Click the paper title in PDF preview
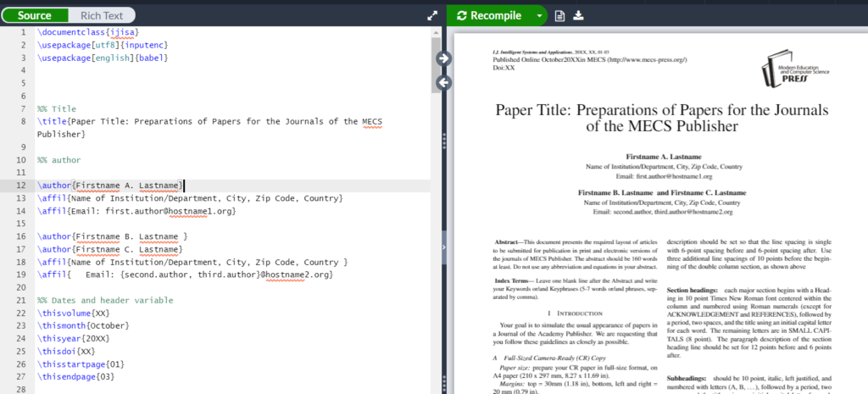The width and height of the screenshot is (868, 394). [x=661, y=119]
